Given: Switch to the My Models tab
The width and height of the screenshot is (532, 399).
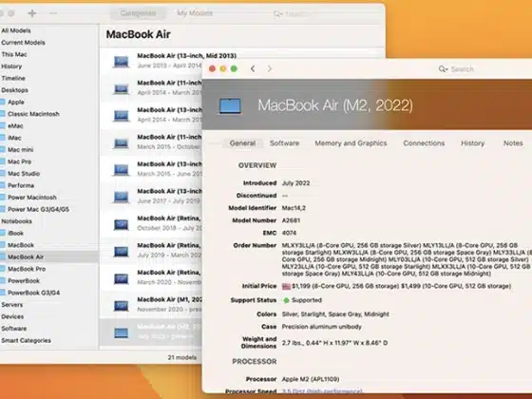Looking at the screenshot, I should (195, 13).
